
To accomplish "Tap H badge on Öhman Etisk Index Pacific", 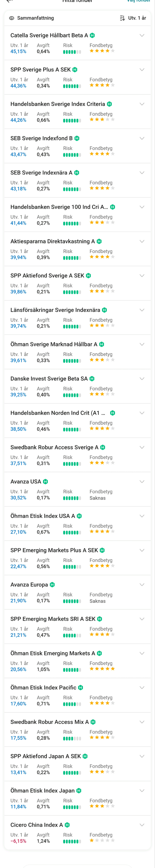I will [x=81, y=687].
